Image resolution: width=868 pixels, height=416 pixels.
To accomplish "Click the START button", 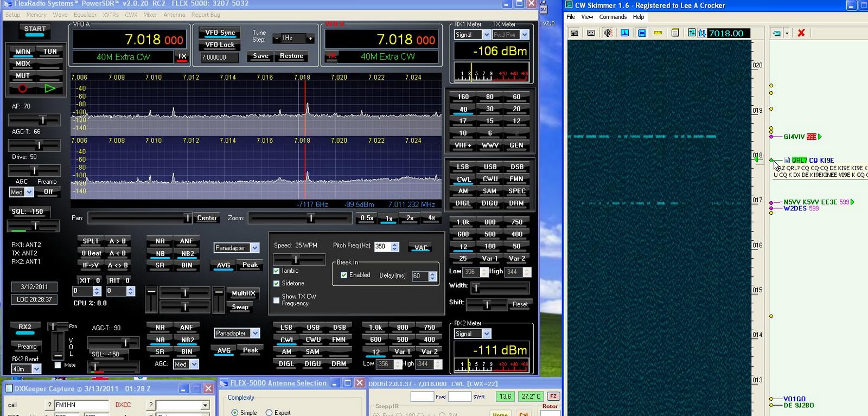I will (x=35, y=30).
